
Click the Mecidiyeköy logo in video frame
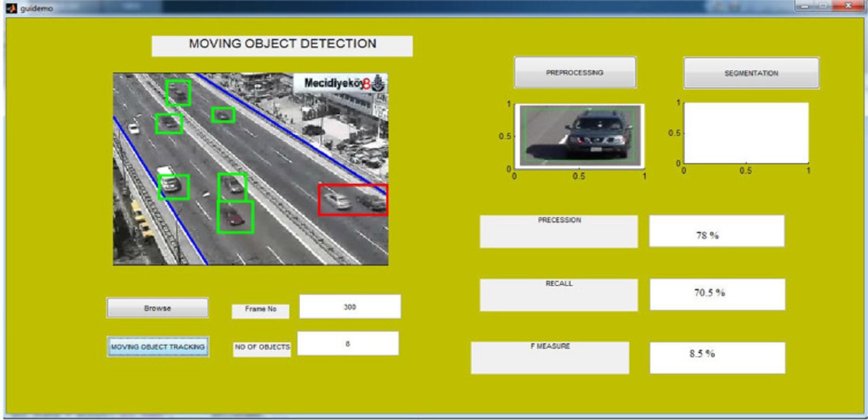(x=340, y=84)
